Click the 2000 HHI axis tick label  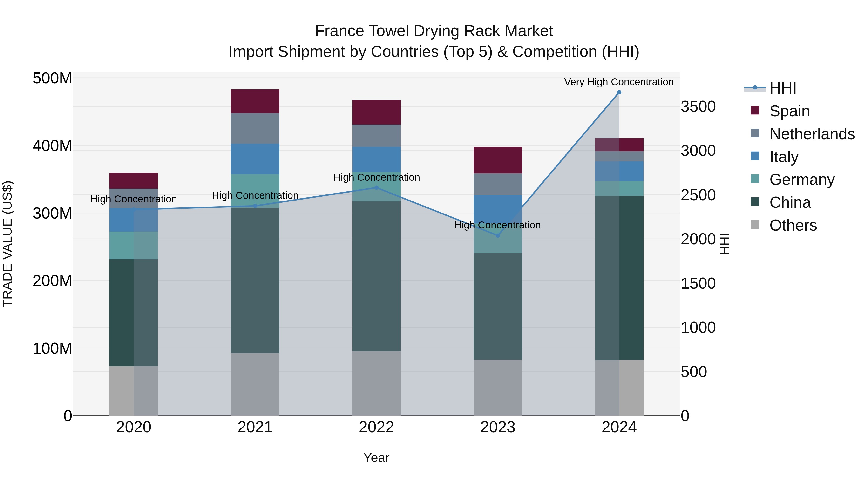click(698, 239)
